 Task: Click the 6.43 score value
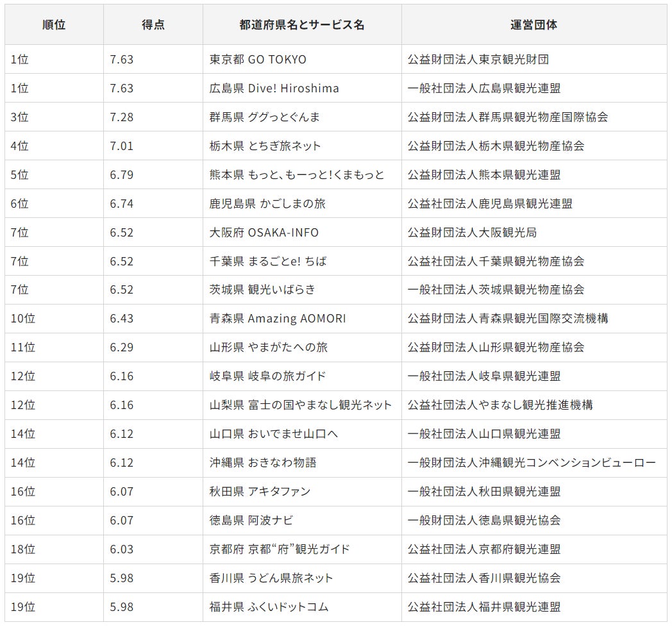coord(122,319)
